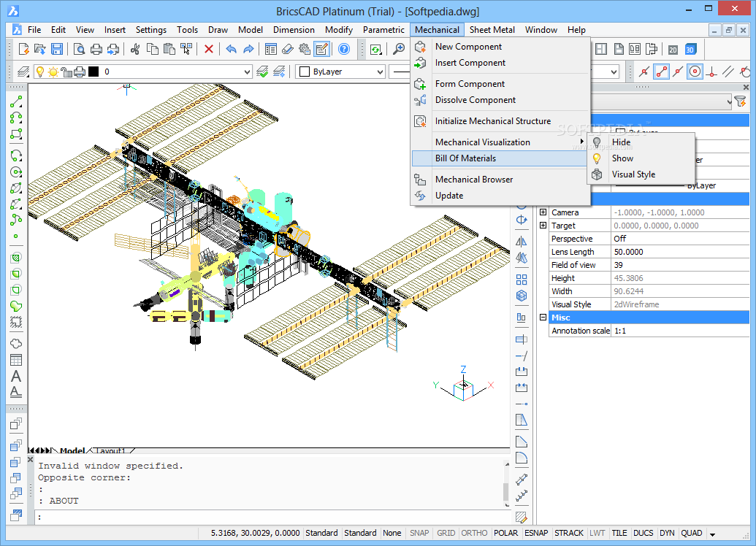
Task: Activate the Zoom magnifier tool
Action: (399, 49)
